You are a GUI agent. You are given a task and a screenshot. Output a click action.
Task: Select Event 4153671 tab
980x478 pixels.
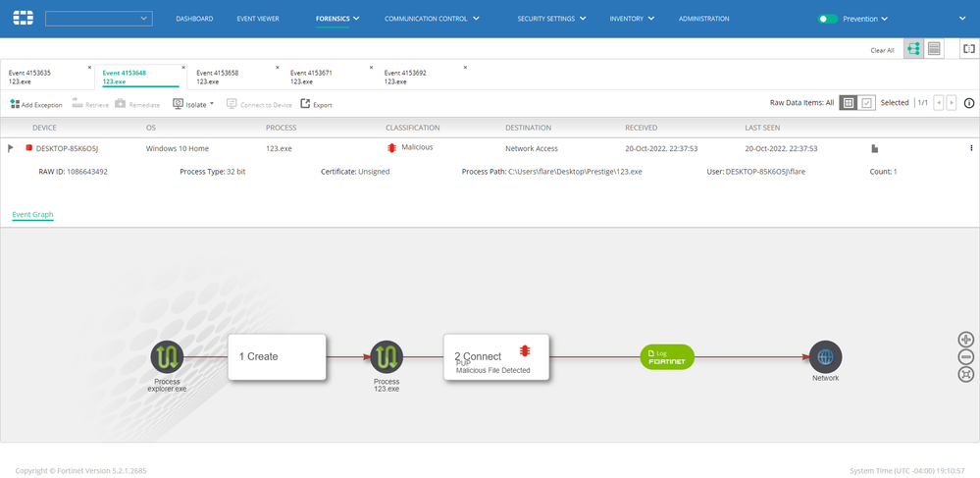[328, 77]
